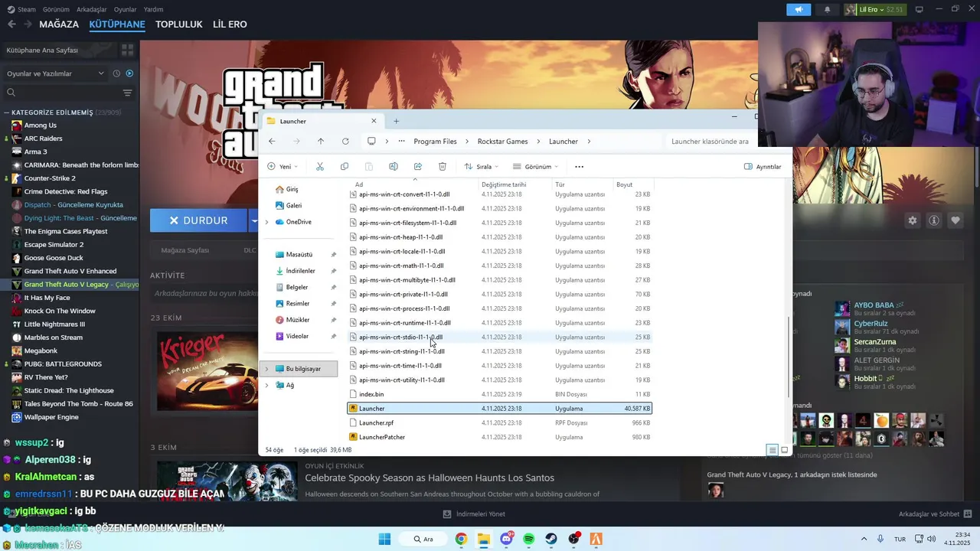980x551 pixels.
Task: Open the three-dots more options in Explorer toolbar
Action: [579, 166]
